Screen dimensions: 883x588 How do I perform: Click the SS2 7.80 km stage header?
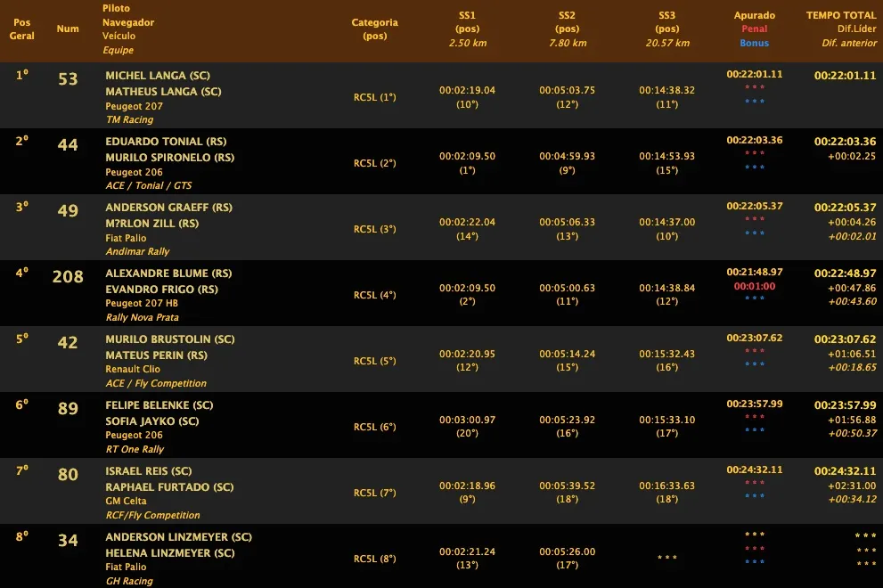pos(567,29)
